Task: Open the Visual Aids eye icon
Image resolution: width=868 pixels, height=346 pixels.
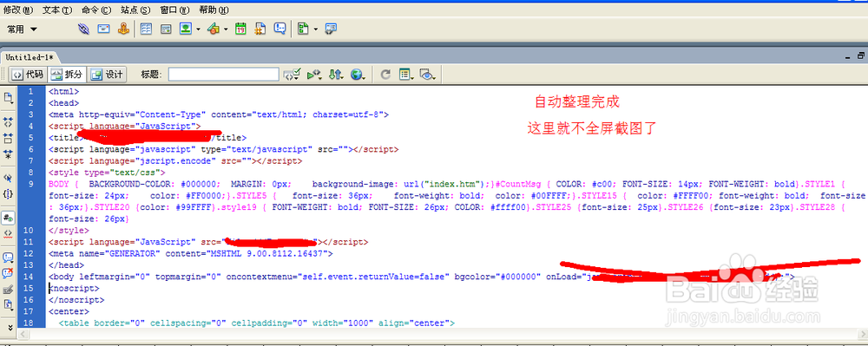Action: (428, 75)
